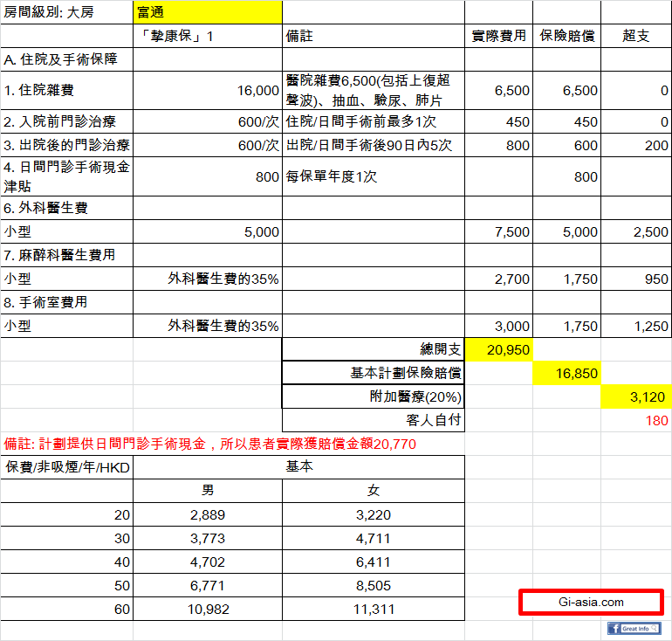672x641 pixels.
Task: Click the A. 住院及手術保障 section row
Action: pos(67,59)
